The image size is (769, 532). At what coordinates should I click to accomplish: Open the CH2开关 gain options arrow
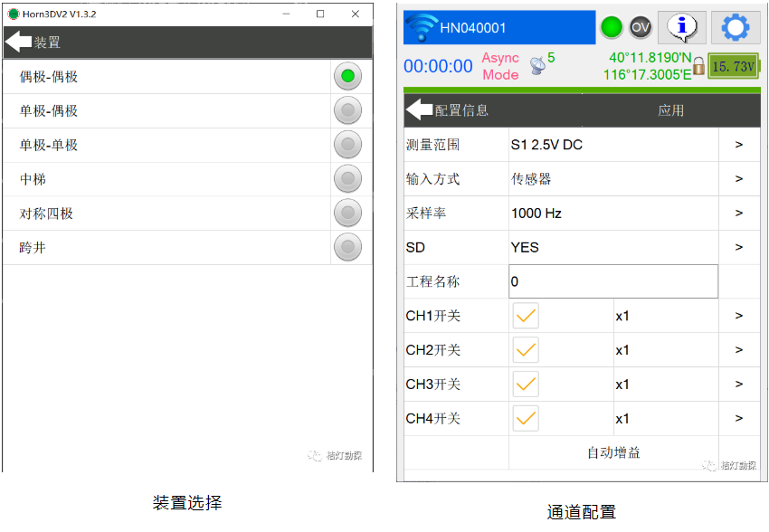pyautogui.click(x=739, y=350)
